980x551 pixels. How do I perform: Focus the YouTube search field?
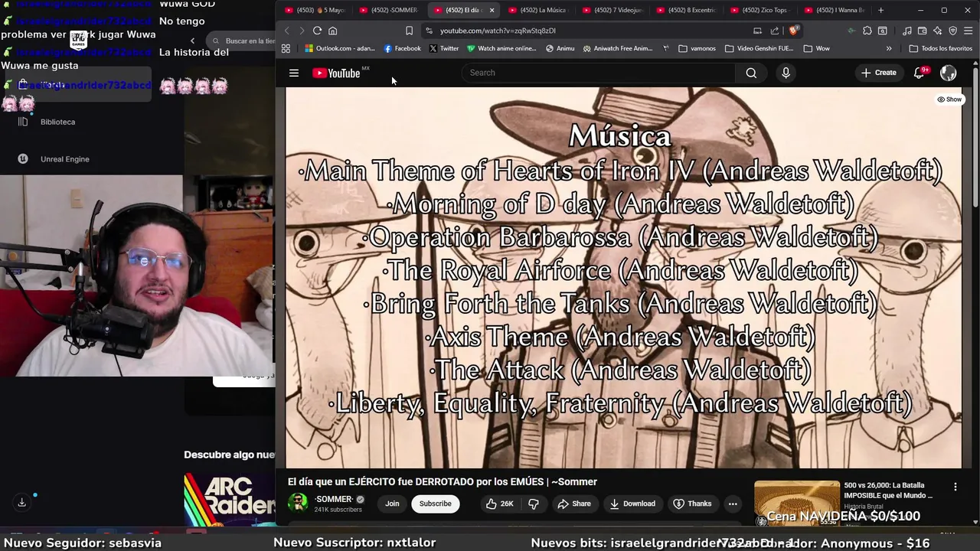(598, 73)
